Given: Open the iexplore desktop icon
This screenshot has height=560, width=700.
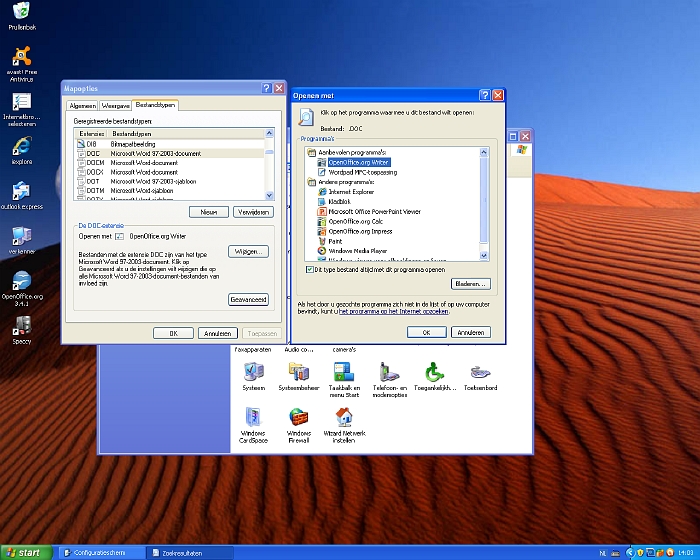Looking at the screenshot, I should point(21,151).
